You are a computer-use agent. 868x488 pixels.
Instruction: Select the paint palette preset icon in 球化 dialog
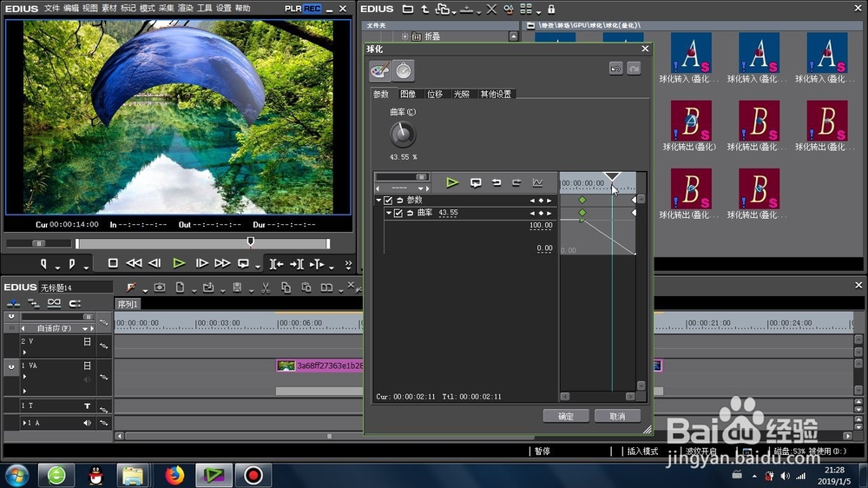[380, 71]
